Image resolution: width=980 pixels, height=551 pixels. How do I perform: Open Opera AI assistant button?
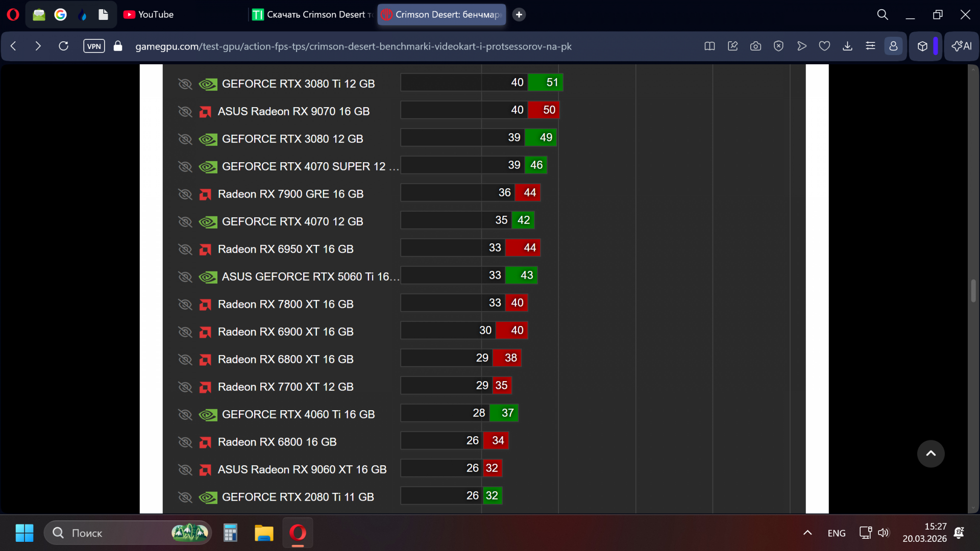962,46
